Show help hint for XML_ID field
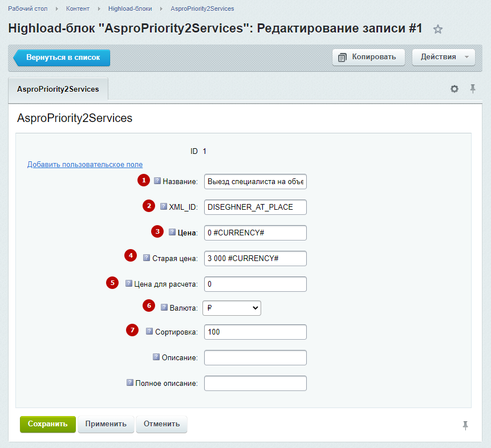The width and height of the screenshot is (491, 448). pos(164,206)
